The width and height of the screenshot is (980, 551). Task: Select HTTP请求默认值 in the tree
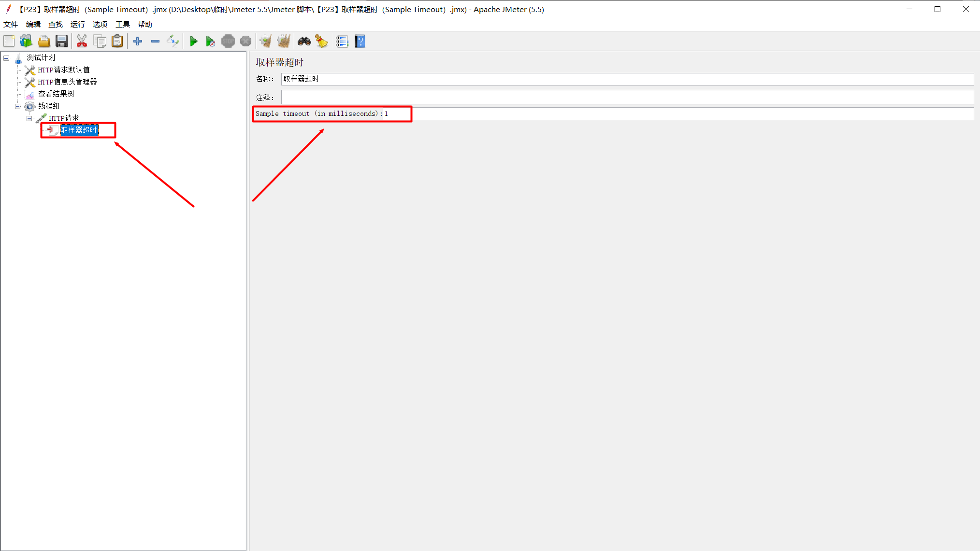tap(64, 70)
